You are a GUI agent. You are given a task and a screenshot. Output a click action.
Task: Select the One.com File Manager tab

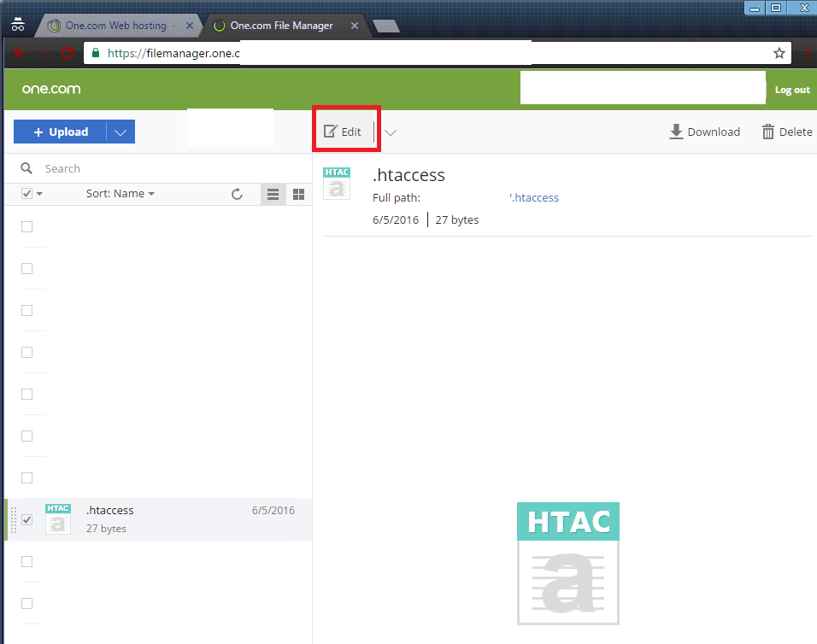point(281,26)
